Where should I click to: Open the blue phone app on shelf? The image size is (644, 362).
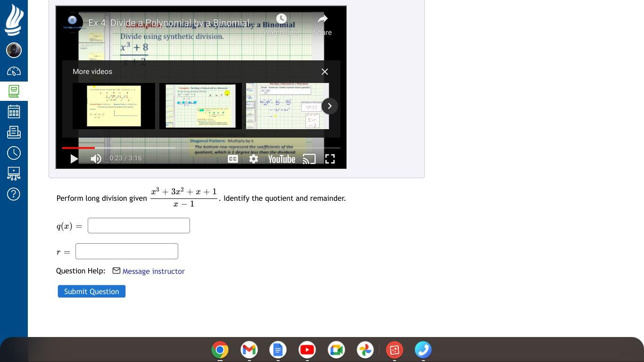(423, 350)
